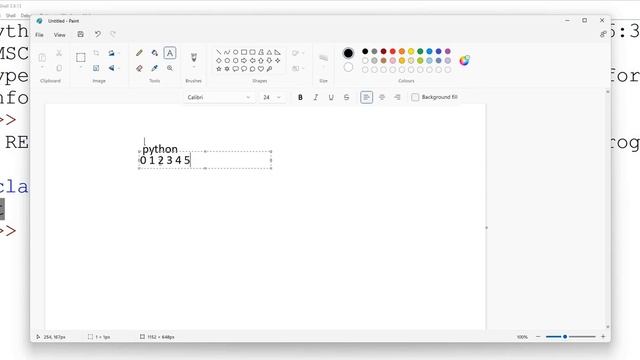
Task: Toggle Underline text formatting
Action: (x=331, y=97)
